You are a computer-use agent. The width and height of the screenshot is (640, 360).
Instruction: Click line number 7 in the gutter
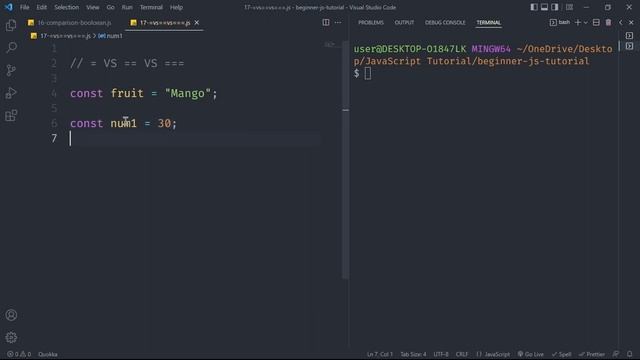(54, 138)
